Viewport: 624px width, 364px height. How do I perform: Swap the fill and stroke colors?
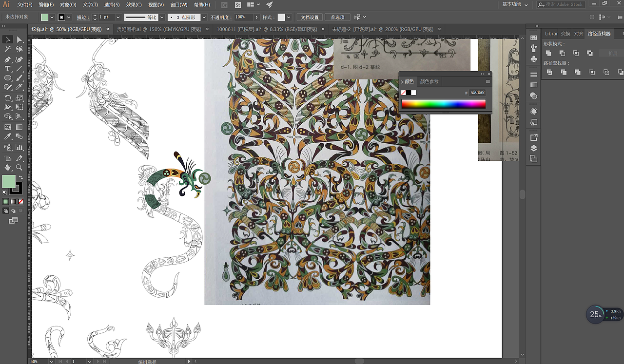[20, 177]
